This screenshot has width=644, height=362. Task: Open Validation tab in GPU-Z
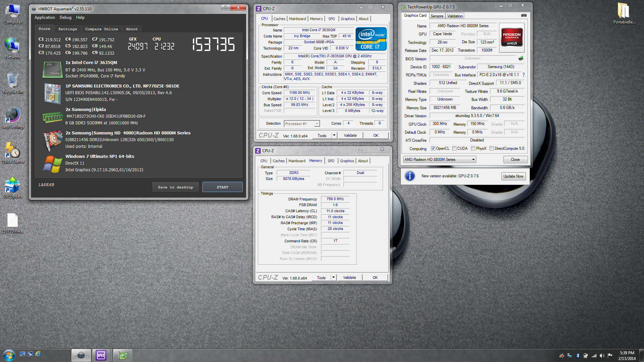tap(455, 16)
